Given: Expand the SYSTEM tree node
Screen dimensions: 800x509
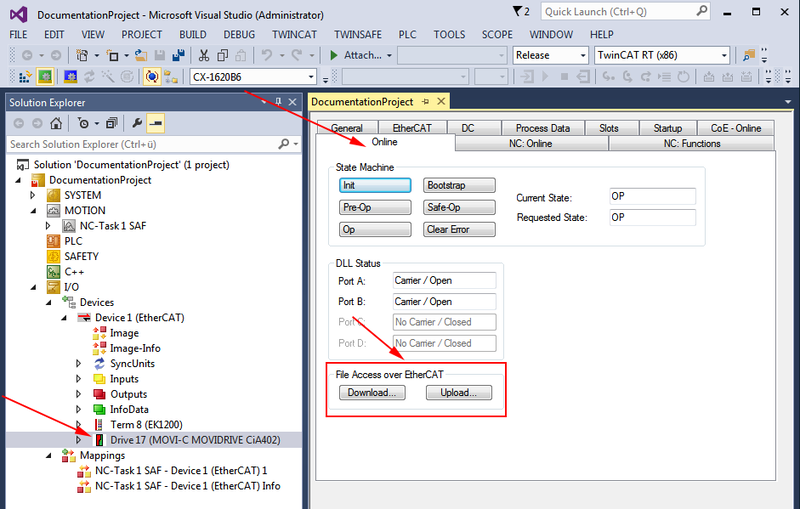Looking at the screenshot, I should [35, 195].
